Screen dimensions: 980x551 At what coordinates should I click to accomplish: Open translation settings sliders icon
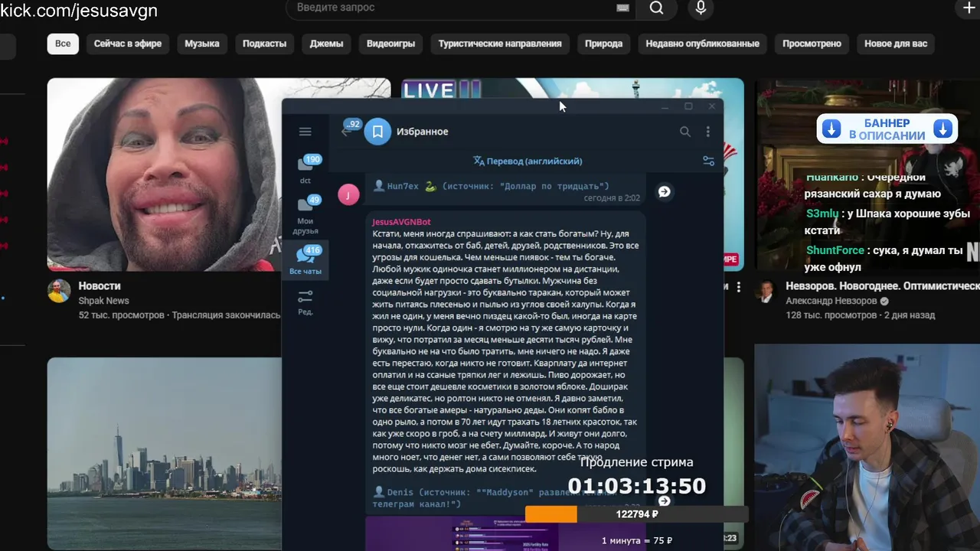[x=708, y=161]
